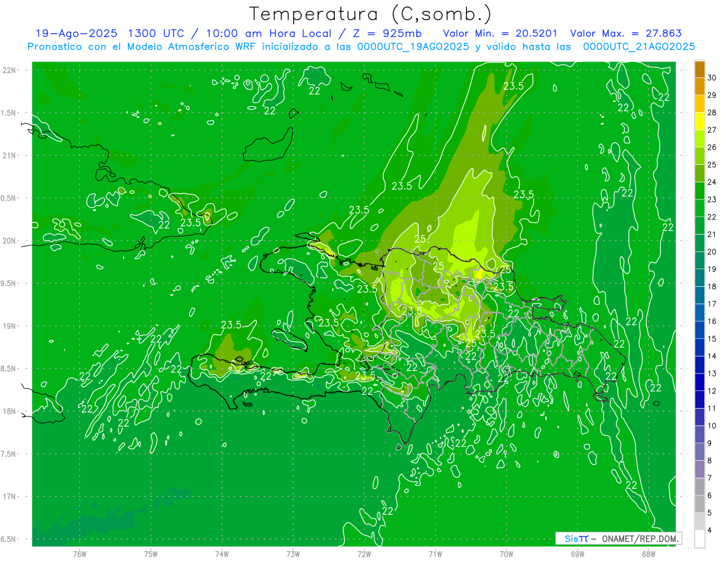The image size is (728, 562).
Task: Click the '72W' longitude axis label
Action: coord(364,554)
